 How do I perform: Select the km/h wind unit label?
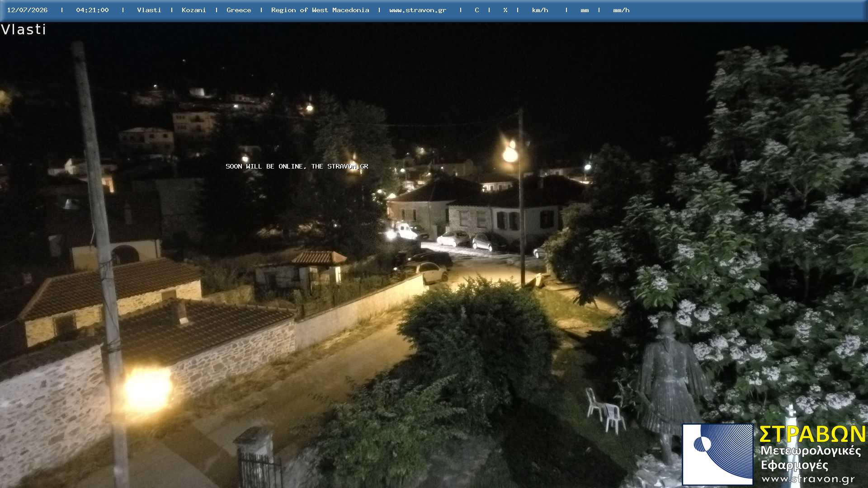(540, 10)
